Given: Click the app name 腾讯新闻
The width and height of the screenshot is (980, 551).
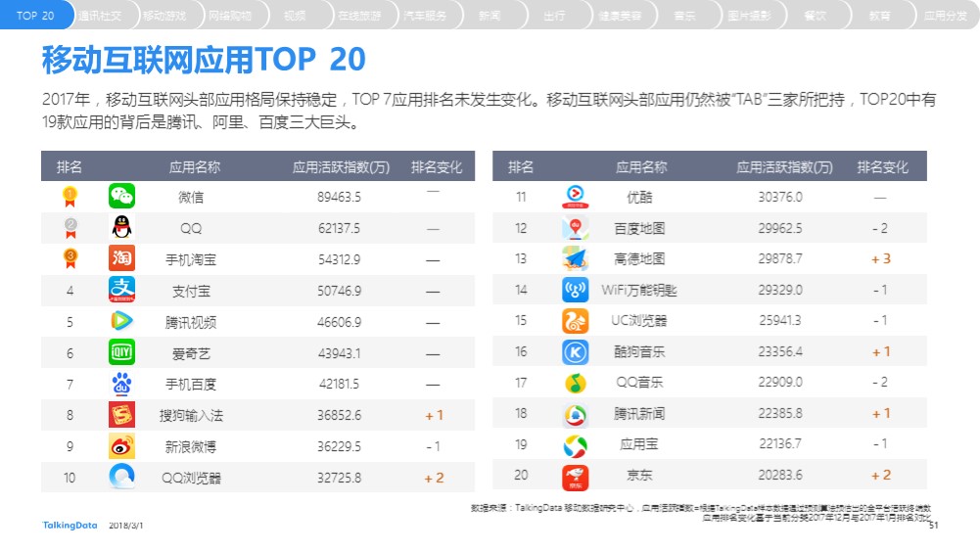Looking at the screenshot, I should point(638,414).
